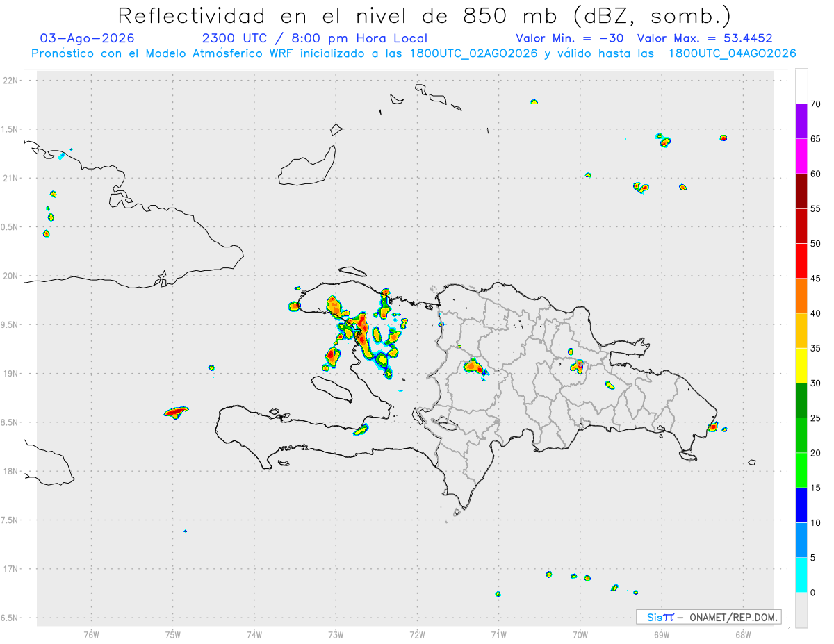This screenshot has width=834, height=644.
Task: Click the '72W' longitude label
Action: coord(417,634)
